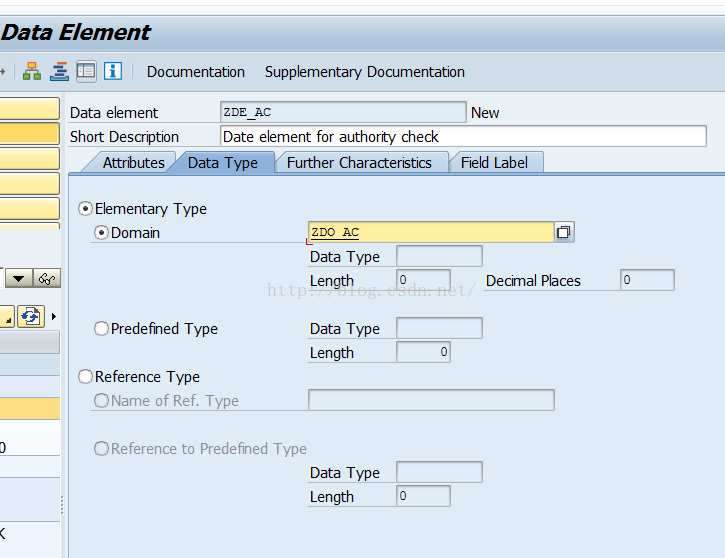Select the Reference Type radio button
Viewport: 725px width, 558px height.
click(x=85, y=377)
